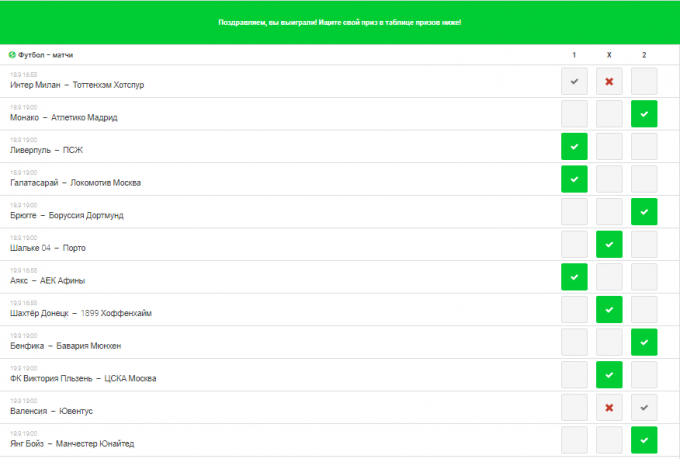680x459 pixels.
Task: Select draw X for Брюгге – Боруссия Дортмунд
Action: pos(609,212)
